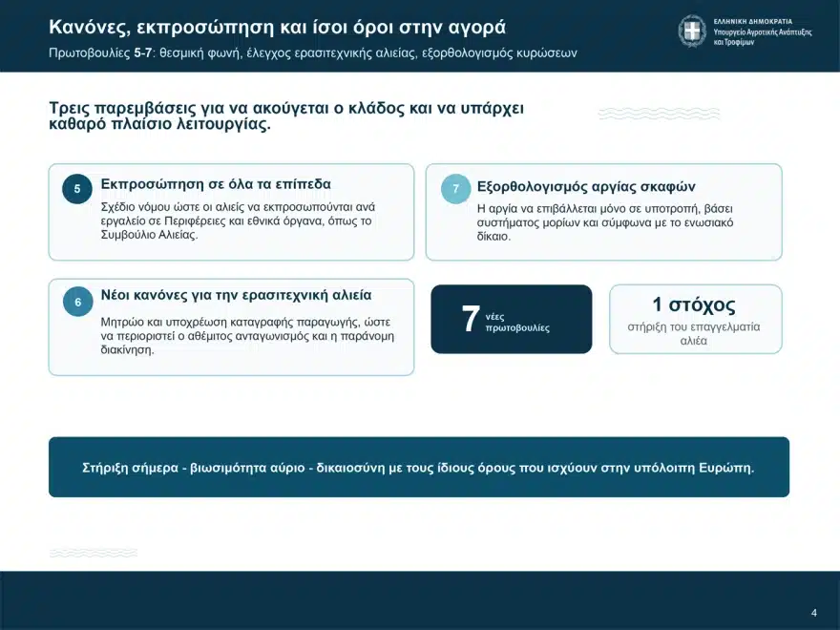Screen dimensions: 840x630
Task: Click the wavy lines decoration near heading
Action: pos(659,114)
